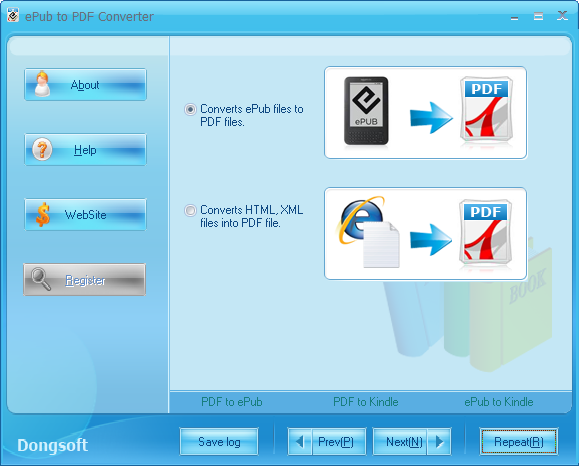This screenshot has height=466, width=579.
Task: Click the Repeat(R) button
Action: (518, 441)
